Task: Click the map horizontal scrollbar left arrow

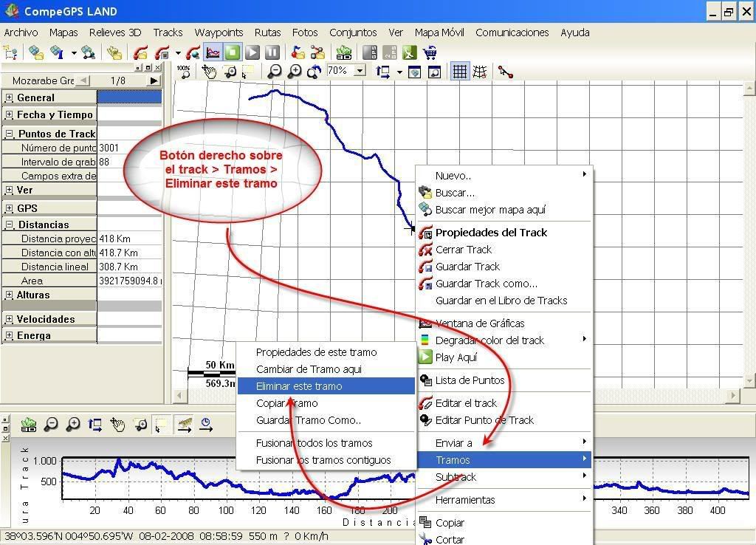Action: click(x=179, y=396)
